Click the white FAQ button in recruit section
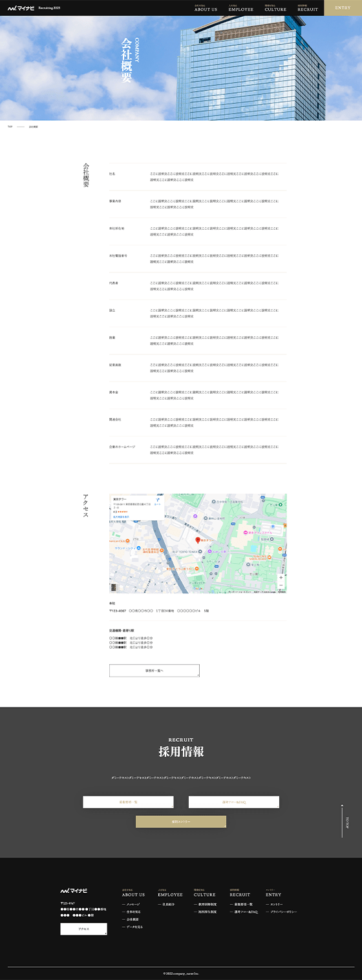Screen dimensions: 362x980 click(234, 802)
